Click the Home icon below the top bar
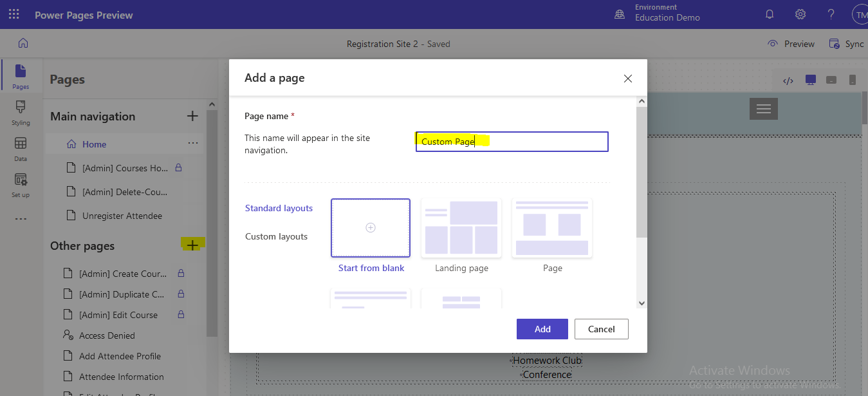This screenshot has width=868, height=396. pos(23,42)
